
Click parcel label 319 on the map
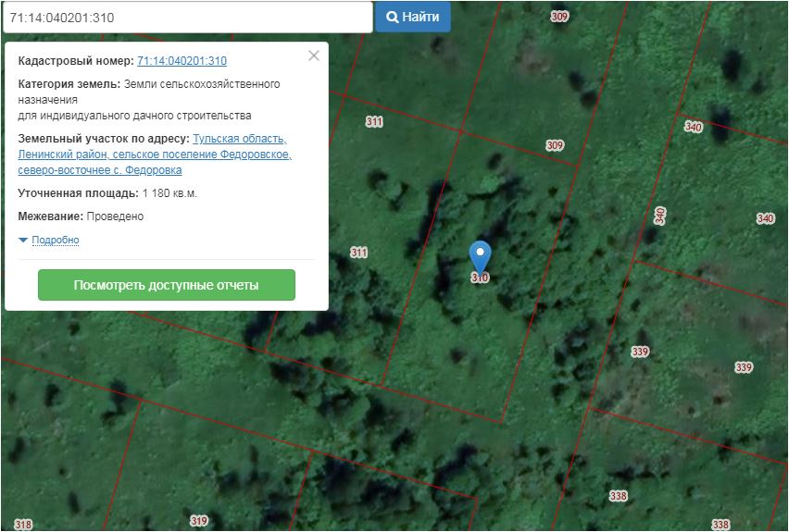coord(199,520)
